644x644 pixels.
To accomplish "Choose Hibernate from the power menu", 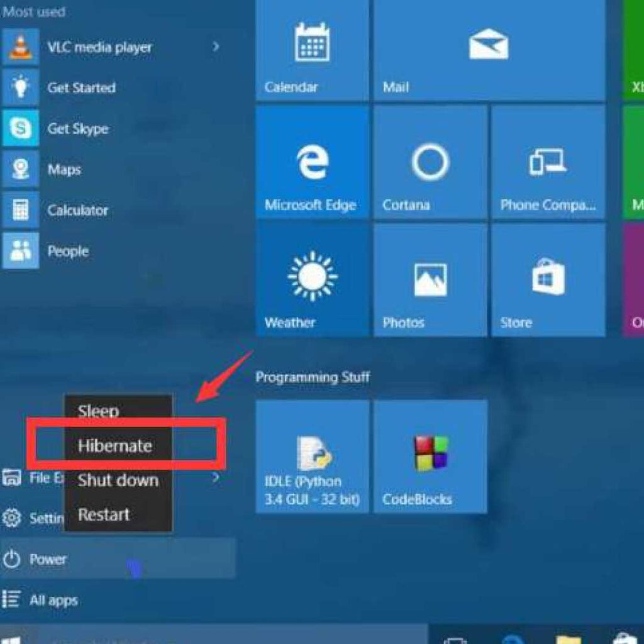I will pos(118,446).
